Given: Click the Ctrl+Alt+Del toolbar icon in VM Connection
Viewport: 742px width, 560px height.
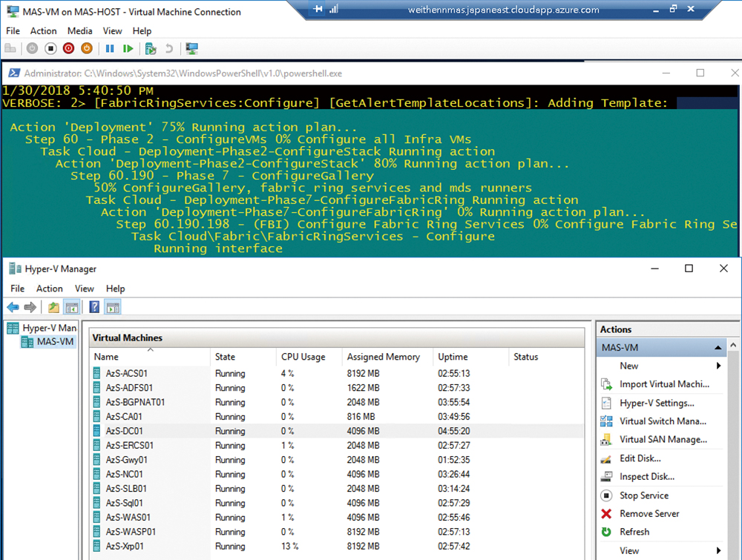Looking at the screenshot, I should (10, 49).
